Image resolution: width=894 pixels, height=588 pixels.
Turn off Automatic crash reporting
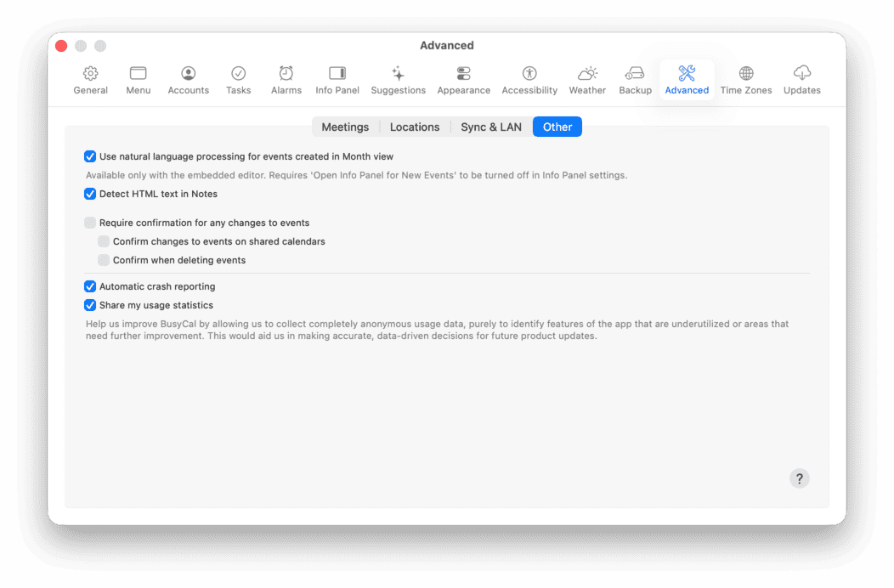[x=90, y=286]
